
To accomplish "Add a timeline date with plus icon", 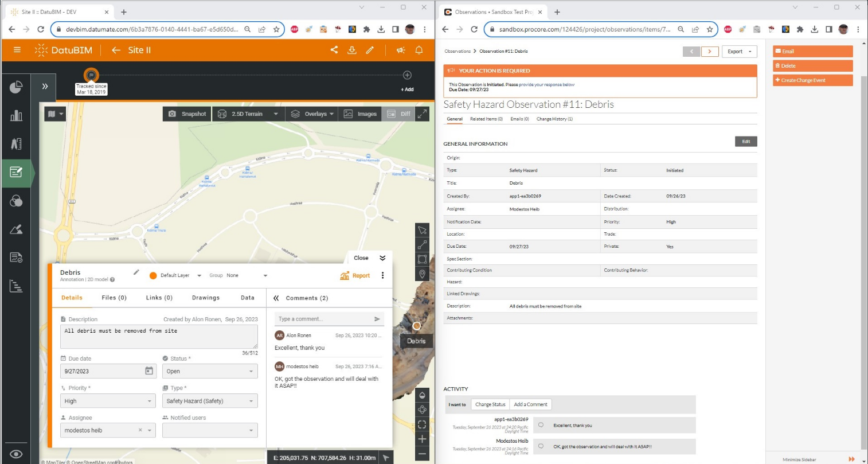I will tap(407, 75).
